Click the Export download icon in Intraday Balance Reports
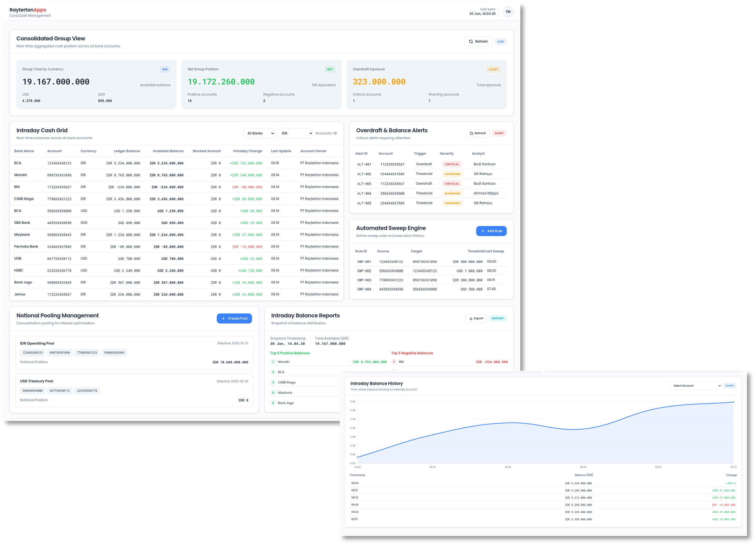Image resolution: width=756 pixels, height=545 pixels. [471, 318]
